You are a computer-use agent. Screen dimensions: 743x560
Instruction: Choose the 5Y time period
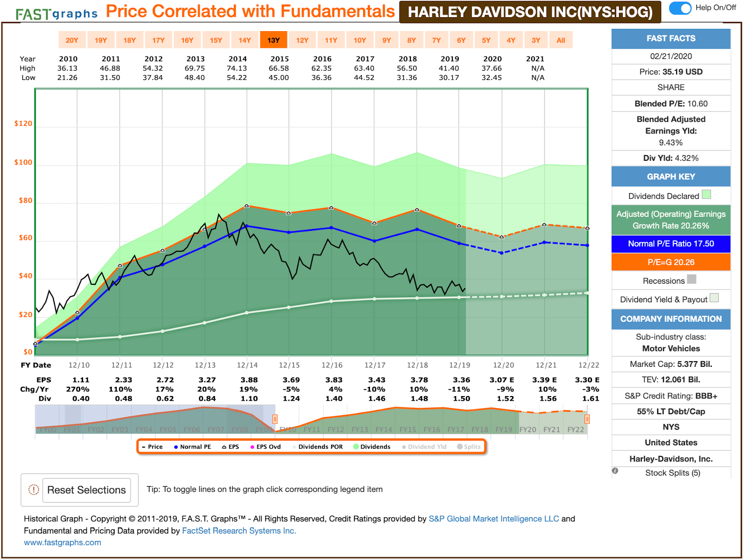[486, 40]
